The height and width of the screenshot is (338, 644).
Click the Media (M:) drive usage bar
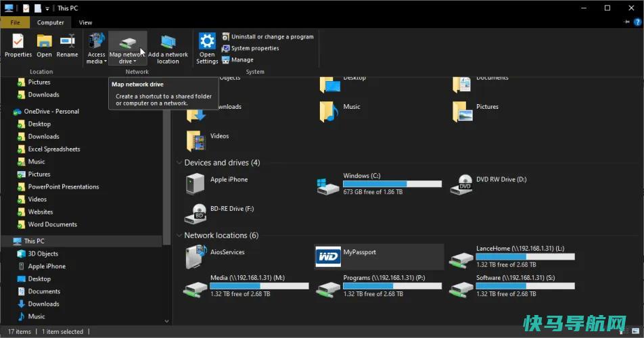pyautogui.click(x=259, y=286)
